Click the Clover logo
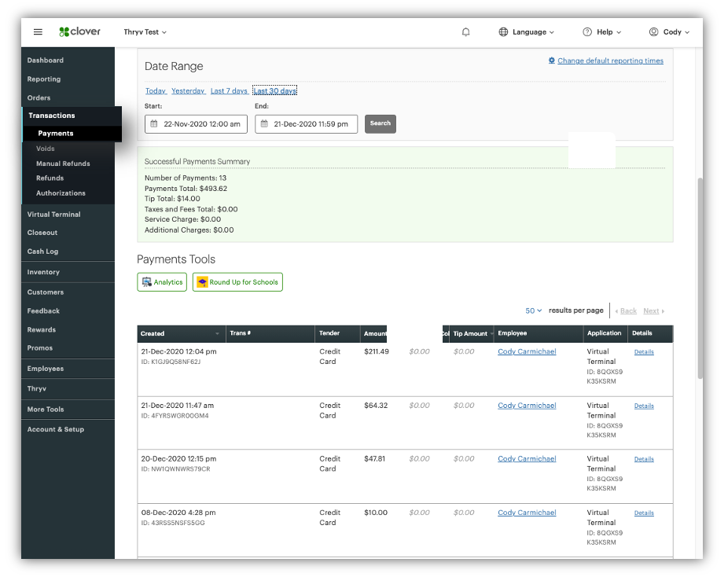Viewport: 728px width, 577px height. (80, 31)
